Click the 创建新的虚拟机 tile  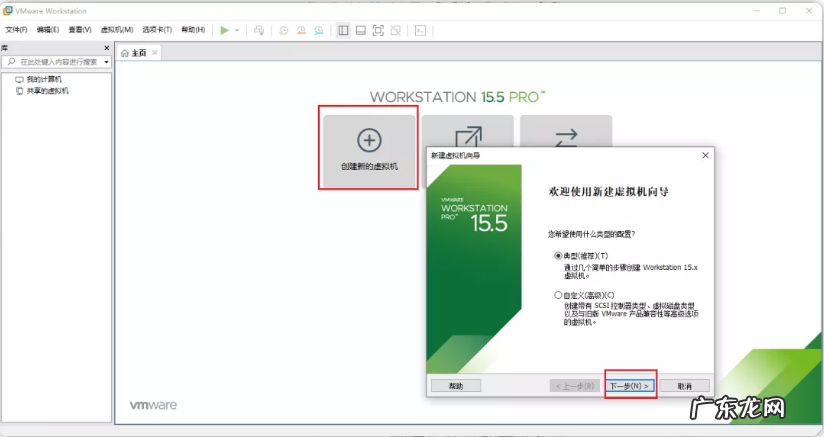(369, 151)
